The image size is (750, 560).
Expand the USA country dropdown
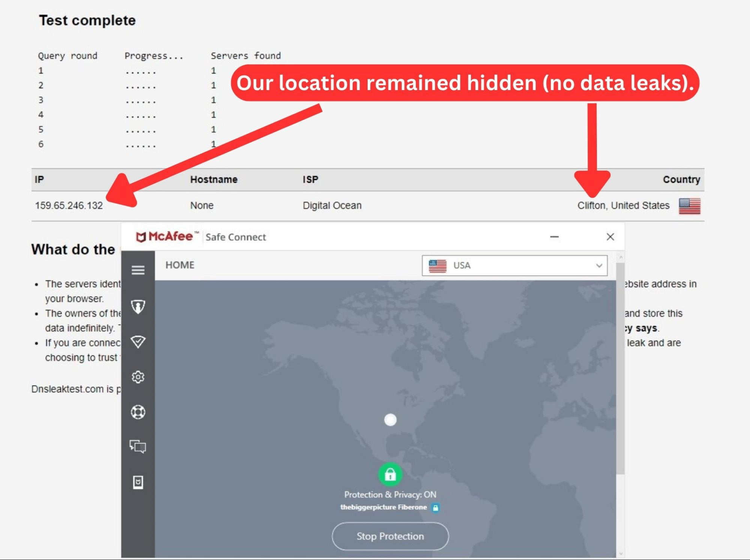514,266
